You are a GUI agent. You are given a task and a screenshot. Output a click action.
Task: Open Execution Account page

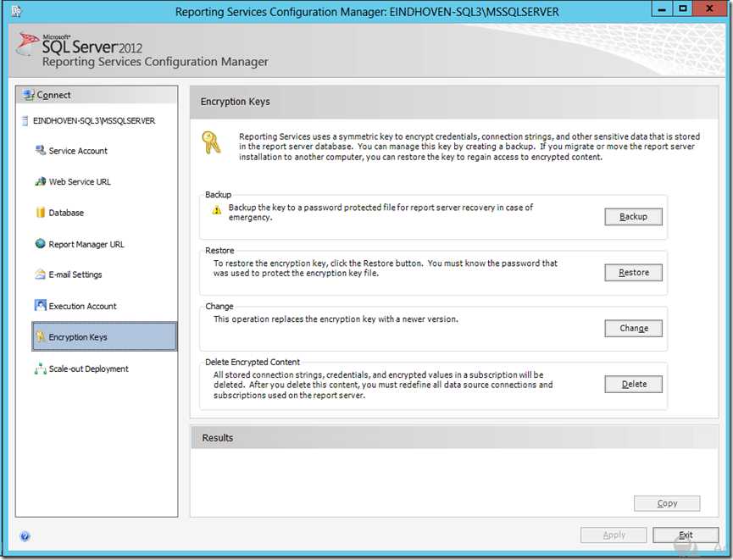coord(82,306)
